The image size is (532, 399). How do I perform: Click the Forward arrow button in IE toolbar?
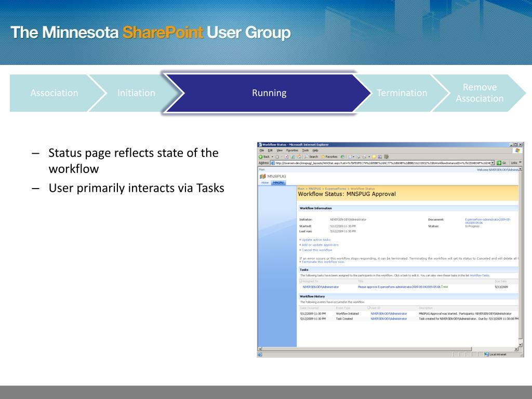(x=277, y=157)
